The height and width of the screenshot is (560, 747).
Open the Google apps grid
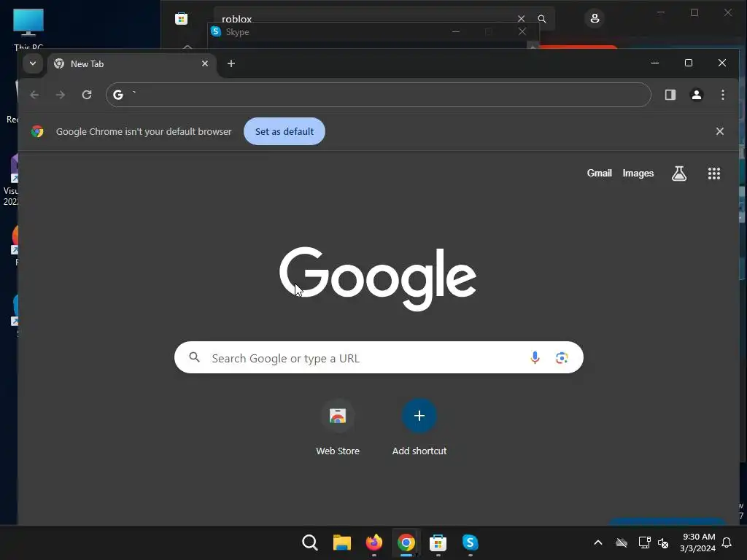[713, 174]
